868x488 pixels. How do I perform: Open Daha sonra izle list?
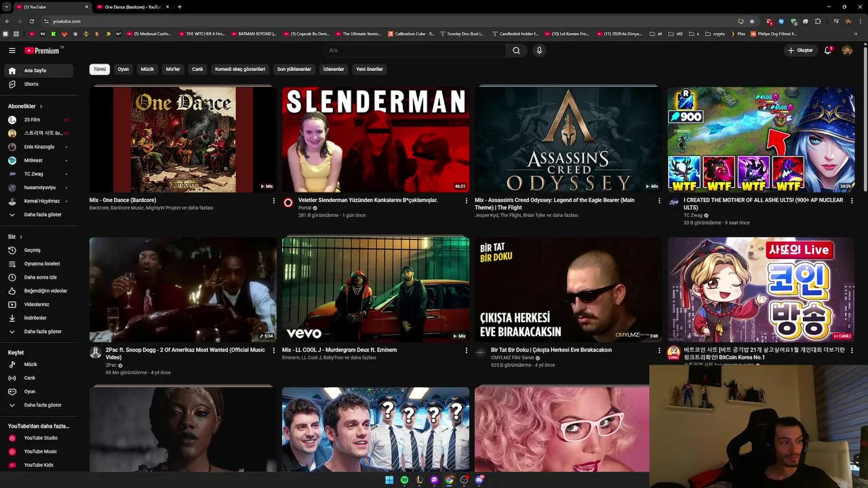coord(37,277)
